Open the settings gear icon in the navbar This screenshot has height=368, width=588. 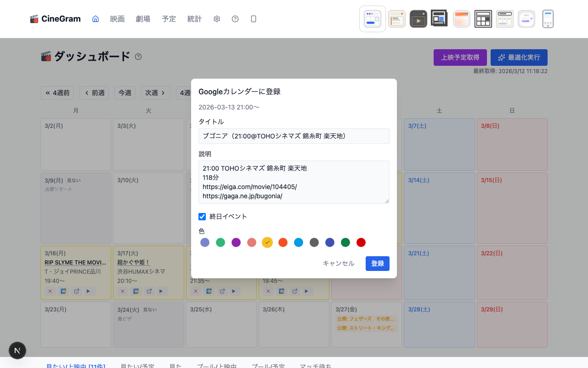216,19
